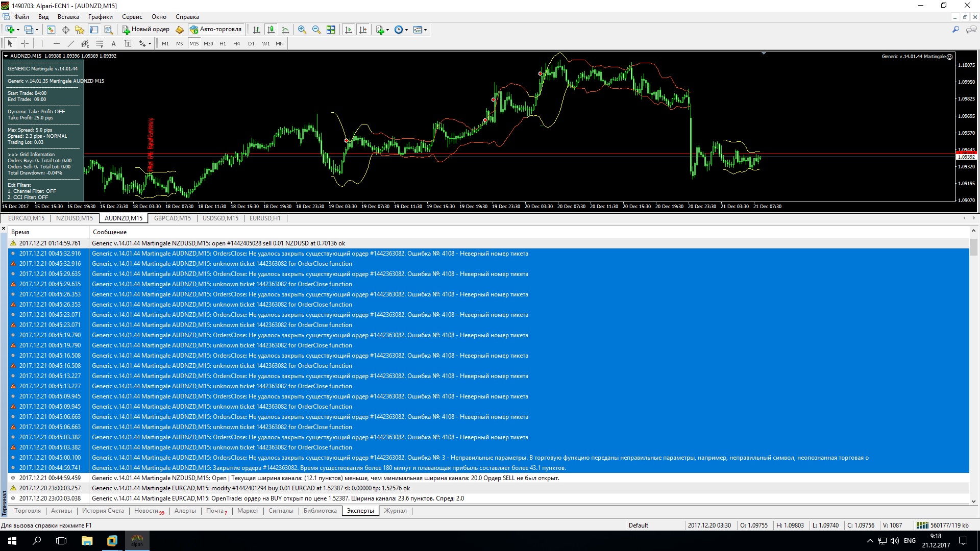Switch chart to candlestick mode
Viewport: 980px width, 551px height.
pyautogui.click(x=271, y=30)
